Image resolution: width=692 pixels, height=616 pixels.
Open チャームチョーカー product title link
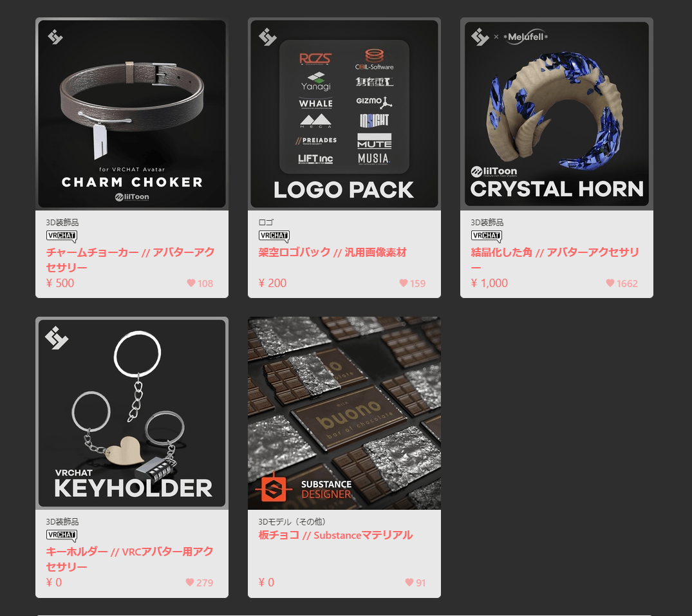coord(130,260)
